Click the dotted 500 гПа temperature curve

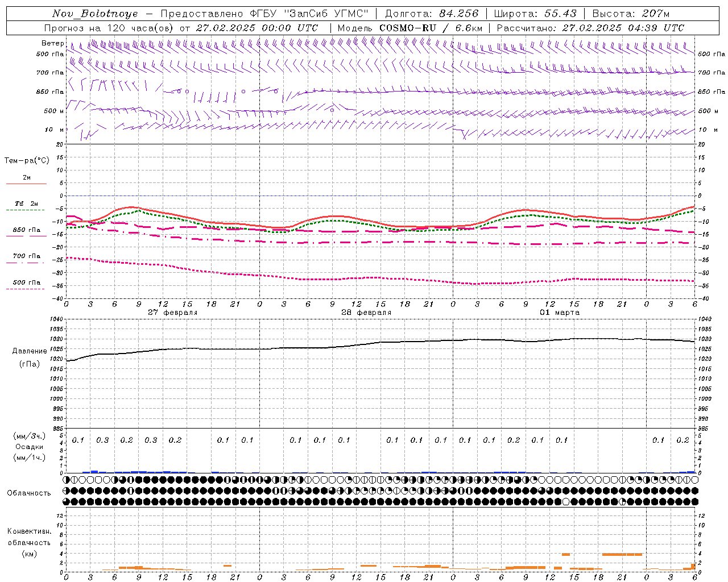click(381, 277)
